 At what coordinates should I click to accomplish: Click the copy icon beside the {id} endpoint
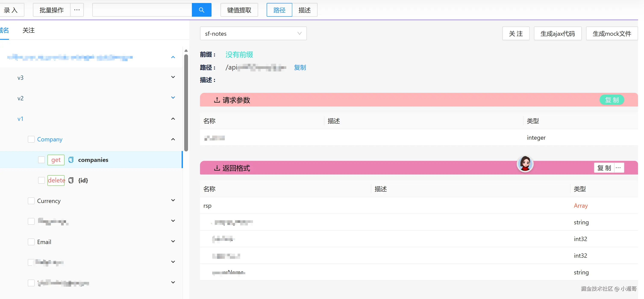pos(71,180)
